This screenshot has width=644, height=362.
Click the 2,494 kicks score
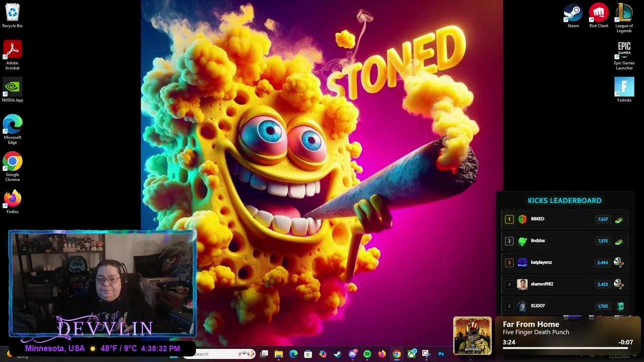(x=603, y=262)
